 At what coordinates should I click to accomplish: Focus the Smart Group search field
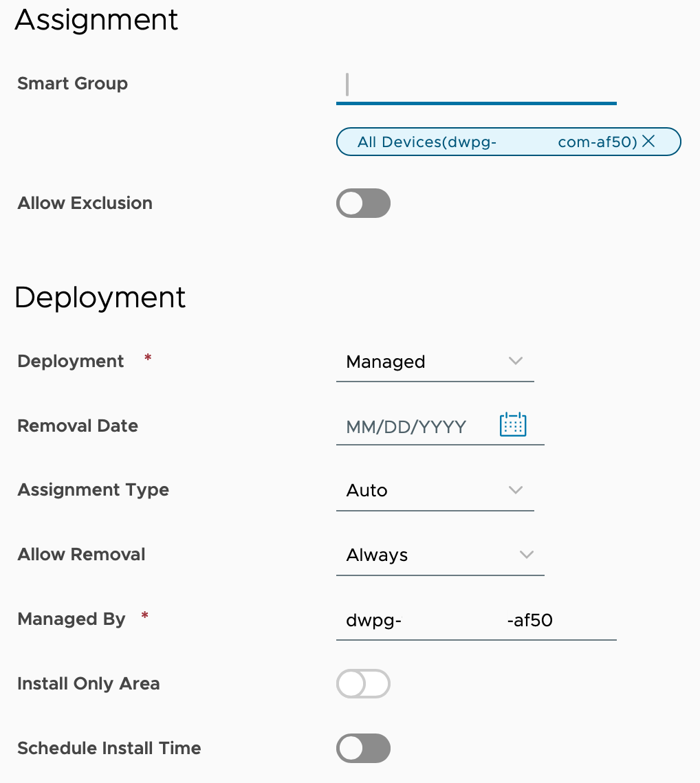476,85
